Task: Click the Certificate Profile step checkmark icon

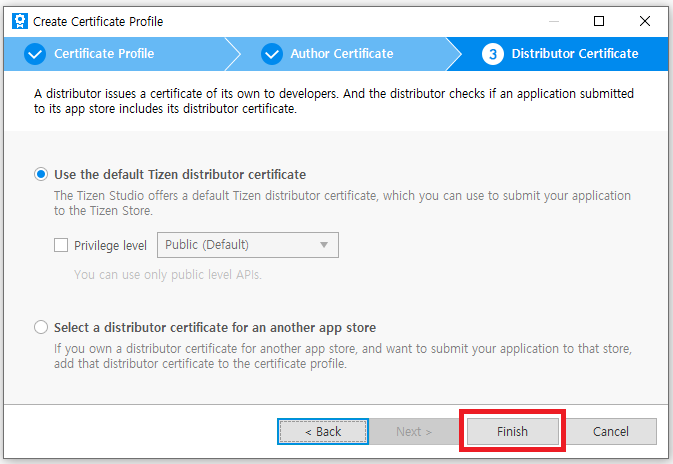Action: coord(35,54)
